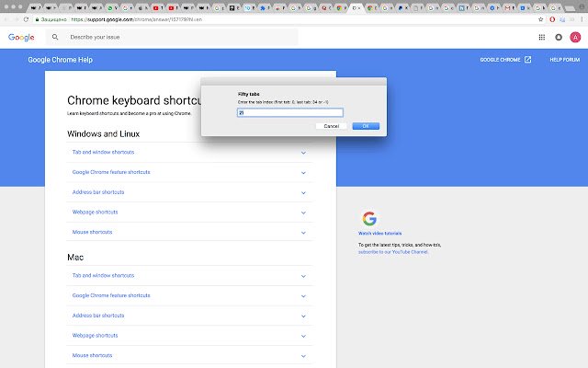
Task: Expand Mac Google Chrome feature shortcuts chevron
Action: pyautogui.click(x=303, y=296)
